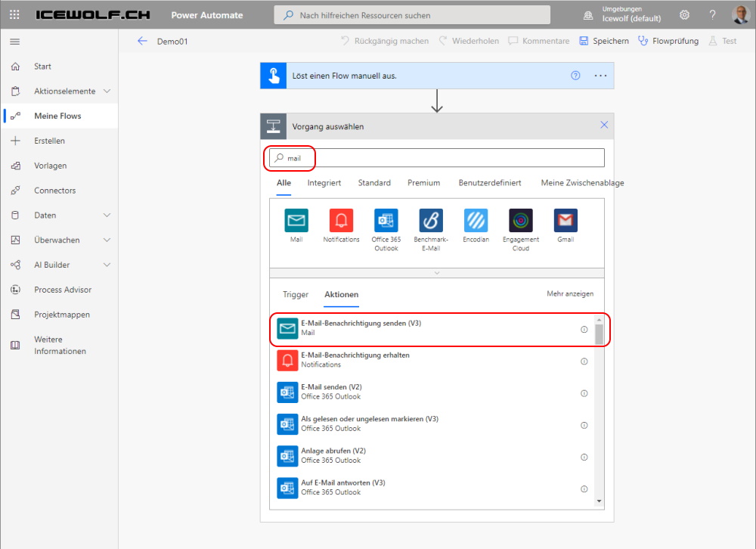Select the Notifications connector icon
The height and width of the screenshot is (549, 756).
click(342, 221)
